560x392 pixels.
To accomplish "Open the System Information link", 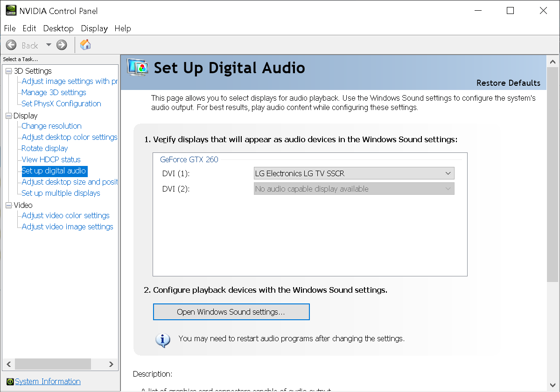I will click(48, 381).
